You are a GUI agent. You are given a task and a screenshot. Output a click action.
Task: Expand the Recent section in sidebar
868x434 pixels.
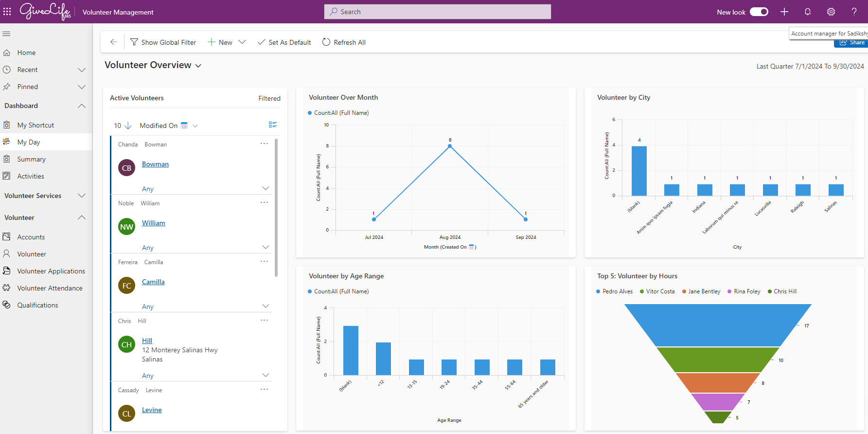[x=82, y=70]
